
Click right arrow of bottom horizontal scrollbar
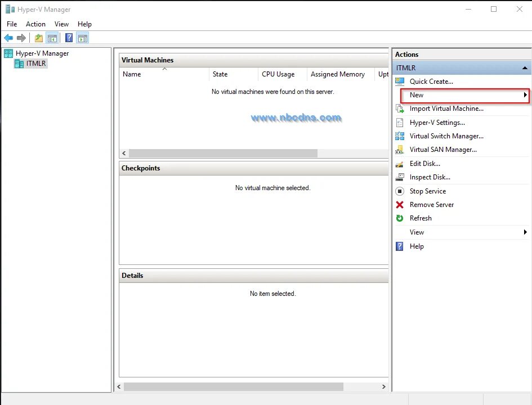384,386
